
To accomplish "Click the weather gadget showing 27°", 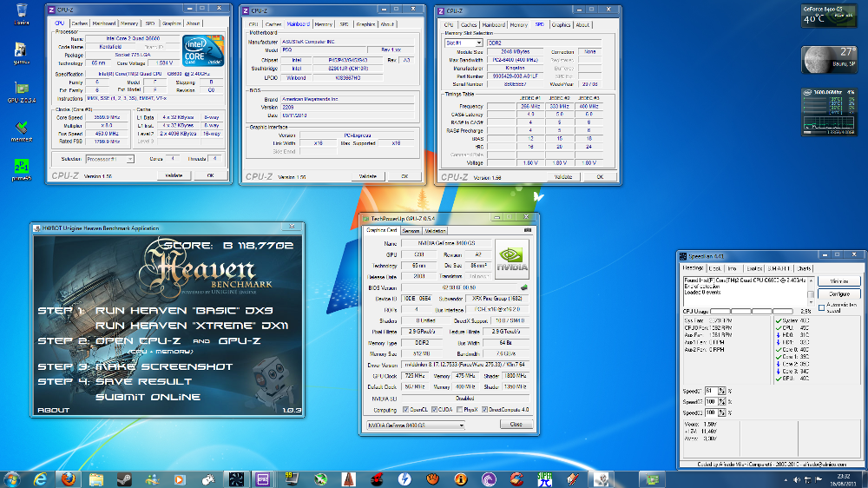I will click(829, 59).
